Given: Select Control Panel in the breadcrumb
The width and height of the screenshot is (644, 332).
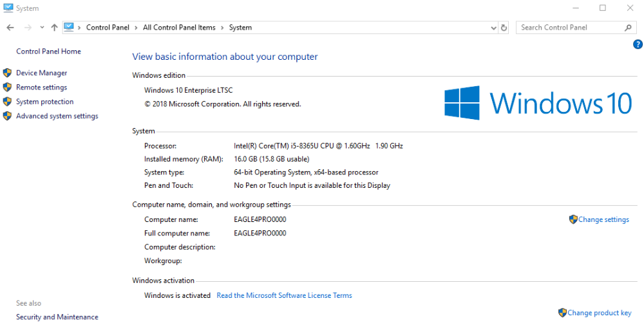Looking at the screenshot, I should tap(108, 28).
